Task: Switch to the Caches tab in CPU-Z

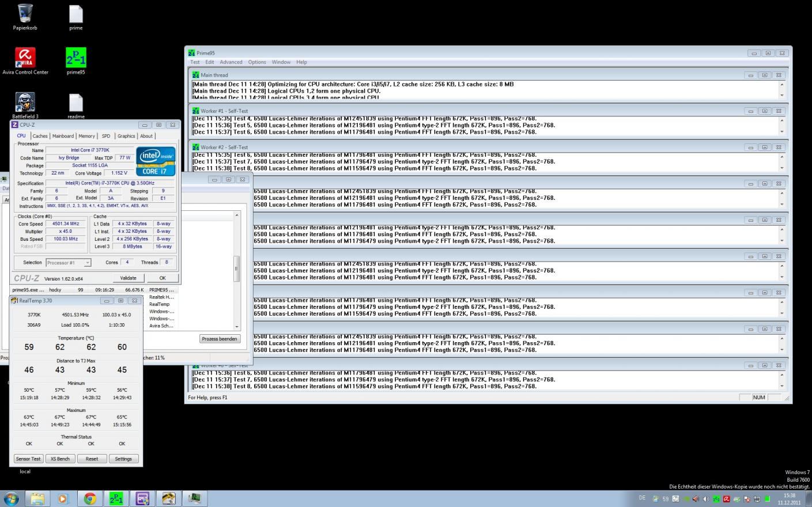Action: [x=40, y=136]
